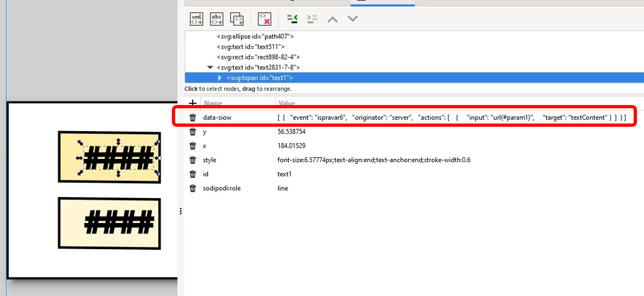Unindent the selected node
This screenshot has width=644, height=296.
[292, 19]
